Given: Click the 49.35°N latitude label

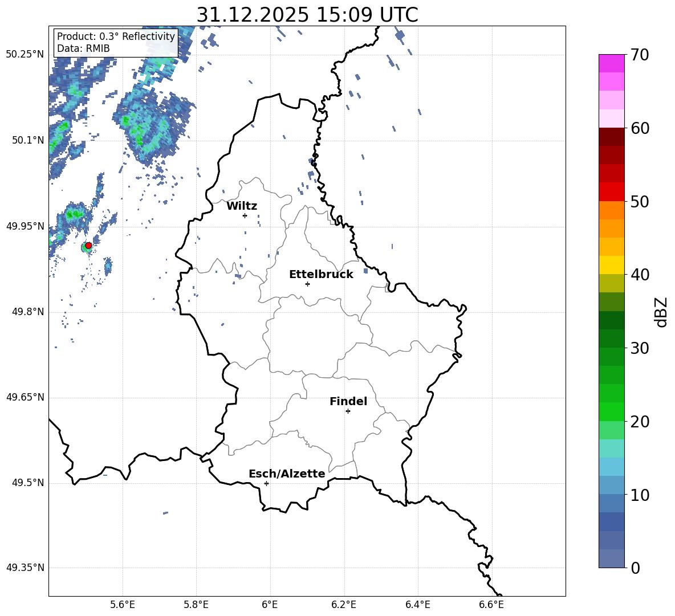Looking at the screenshot, I should (x=25, y=568).
